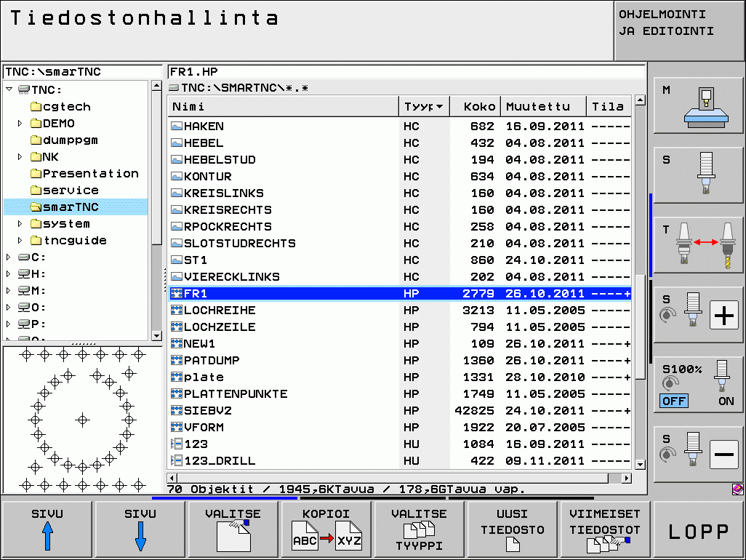The height and width of the screenshot is (560, 746).
Task: Select the dumppgm folder
Action: point(64,140)
